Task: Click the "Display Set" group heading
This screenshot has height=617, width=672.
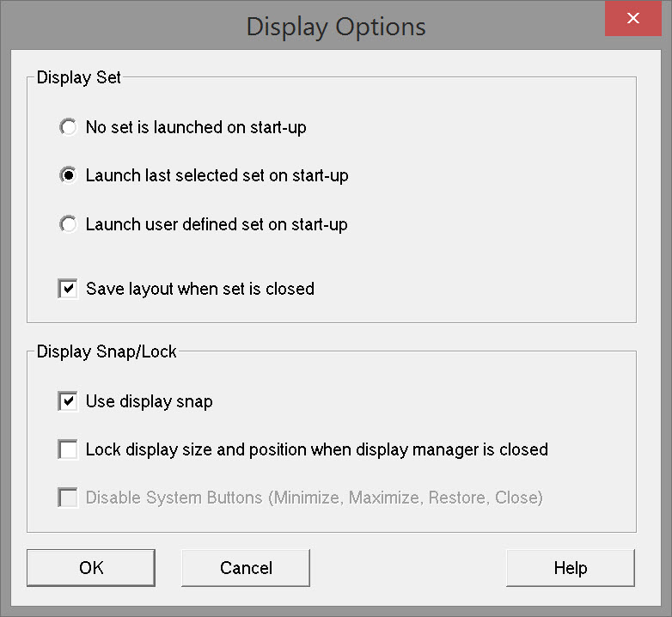Action: 79,77
